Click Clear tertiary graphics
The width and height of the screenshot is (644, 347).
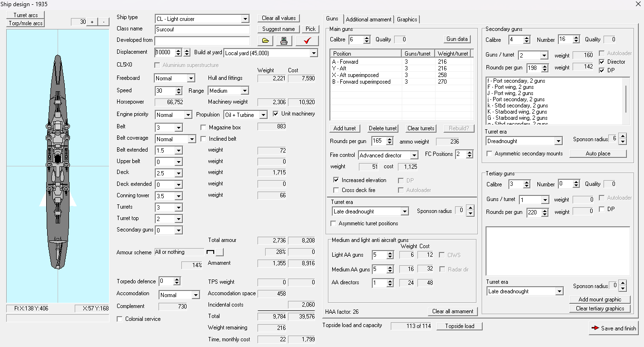pyautogui.click(x=600, y=308)
